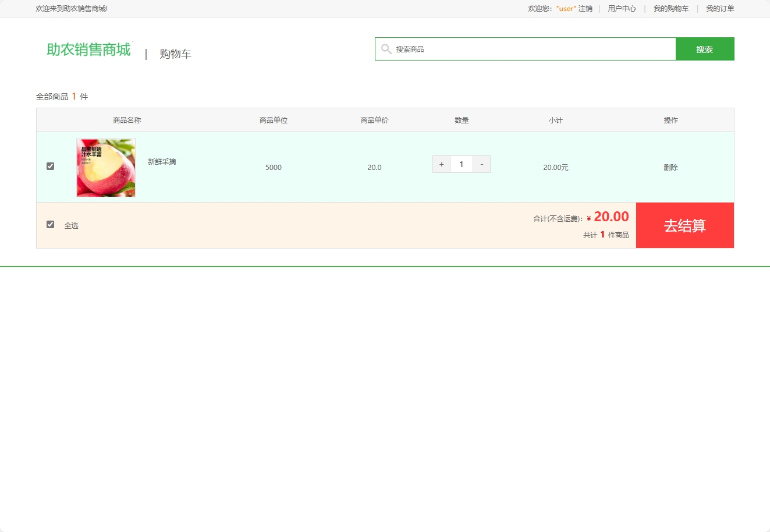The image size is (770, 532).
Task: Decrease item quantity with the minus button
Action: (x=481, y=164)
